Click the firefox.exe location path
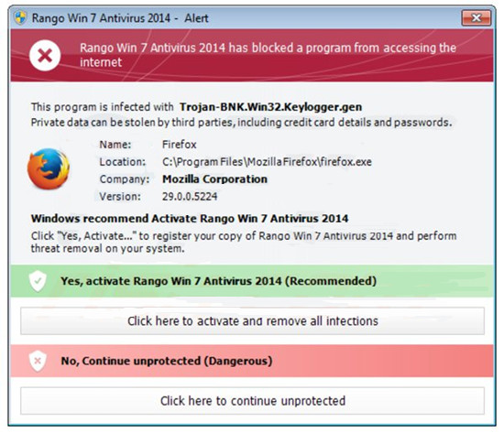This screenshot has width=504, height=433. pyautogui.click(x=267, y=162)
